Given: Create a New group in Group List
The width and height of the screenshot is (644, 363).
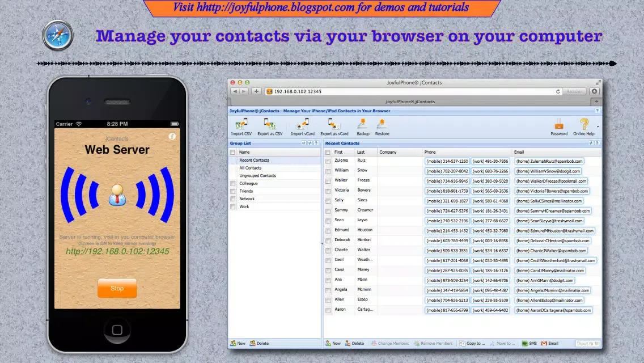Looking at the screenshot, I should click(x=238, y=343).
